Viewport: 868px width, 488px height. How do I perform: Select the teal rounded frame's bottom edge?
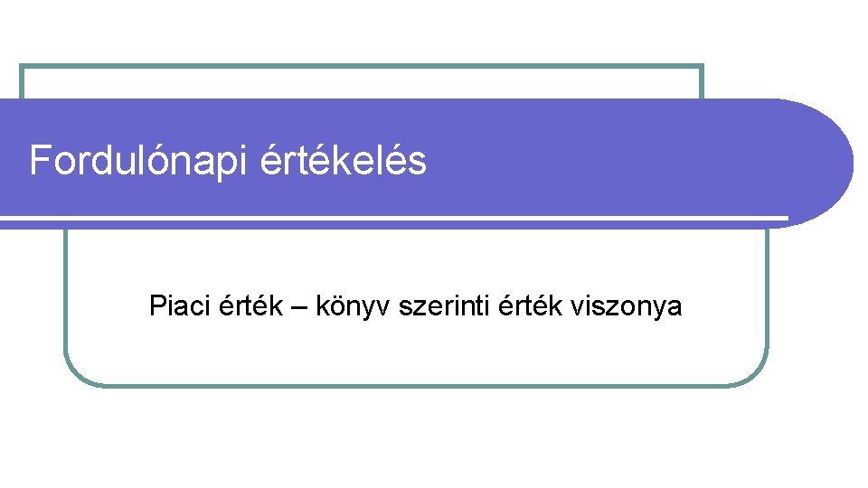point(416,385)
